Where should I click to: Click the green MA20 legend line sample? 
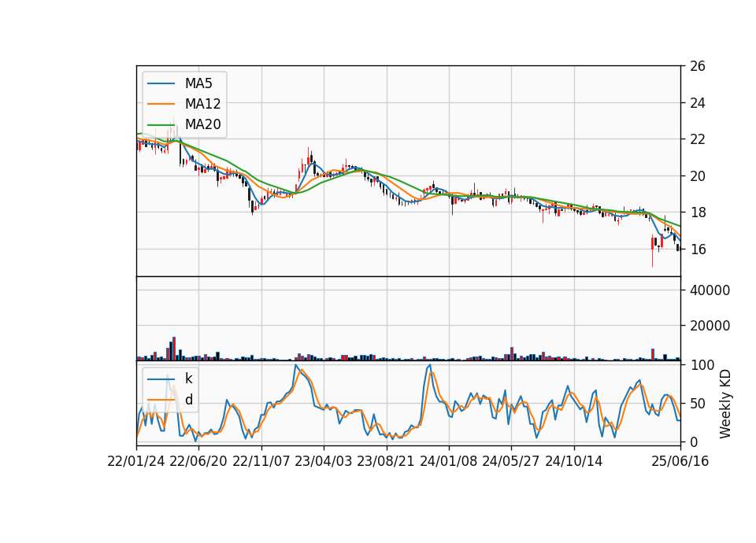tap(161, 125)
